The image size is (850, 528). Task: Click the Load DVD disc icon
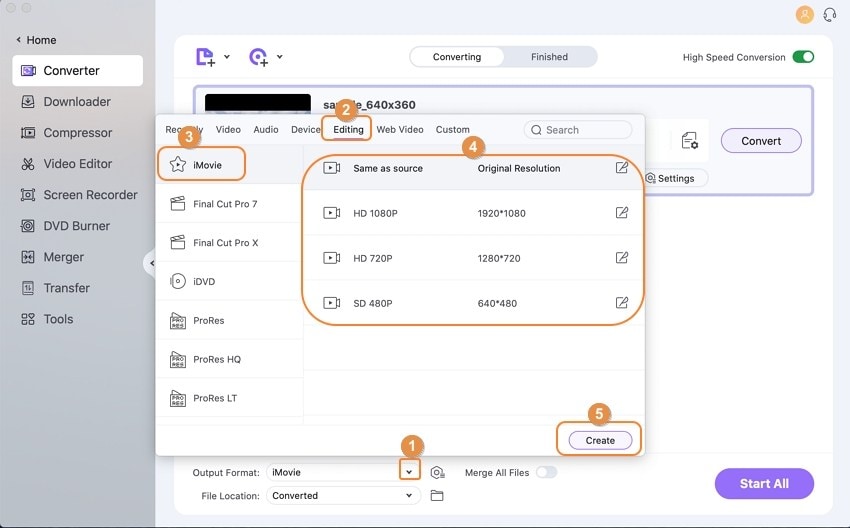(259, 56)
